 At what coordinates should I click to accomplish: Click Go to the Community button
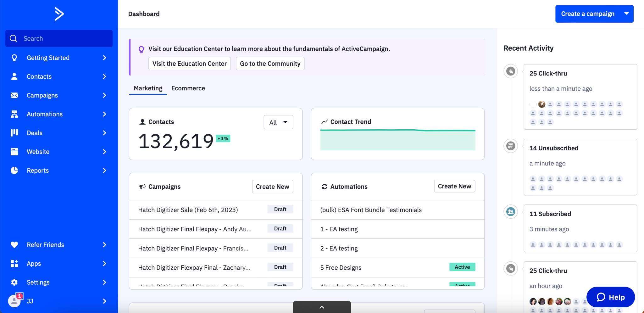[270, 64]
